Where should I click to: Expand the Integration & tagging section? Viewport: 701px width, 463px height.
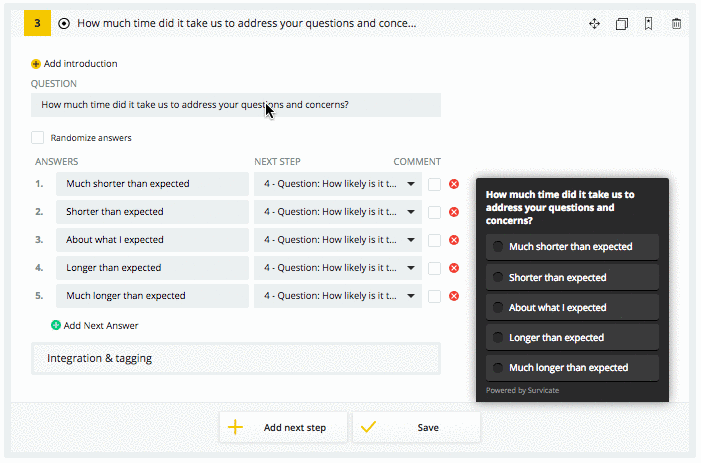pos(236,358)
